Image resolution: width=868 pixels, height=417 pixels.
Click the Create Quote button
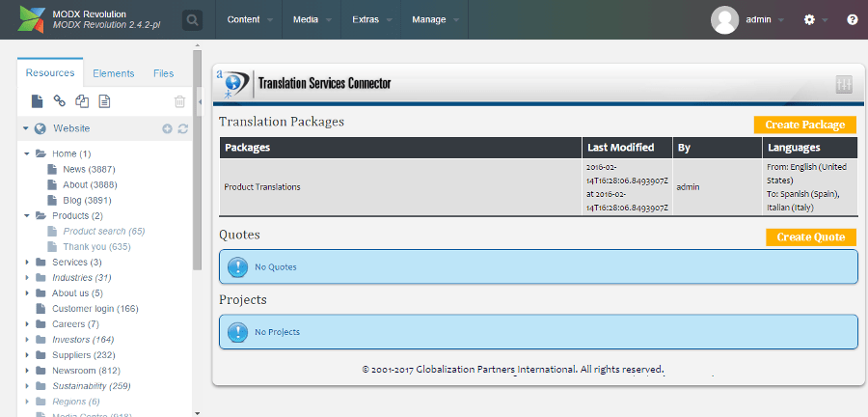click(x=811, y=237)
